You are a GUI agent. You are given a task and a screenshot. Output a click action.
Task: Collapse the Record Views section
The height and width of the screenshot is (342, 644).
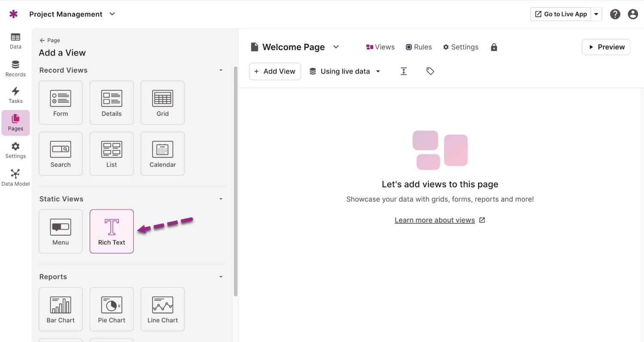coord(221,70)
